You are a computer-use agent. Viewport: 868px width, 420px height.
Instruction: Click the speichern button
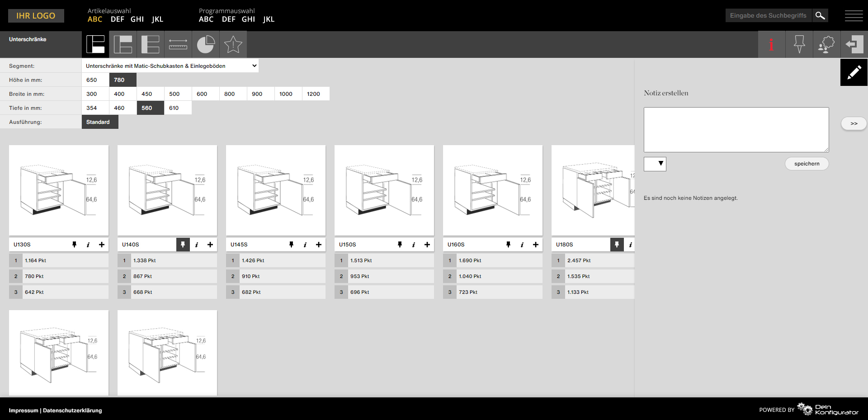pos(807,164)
